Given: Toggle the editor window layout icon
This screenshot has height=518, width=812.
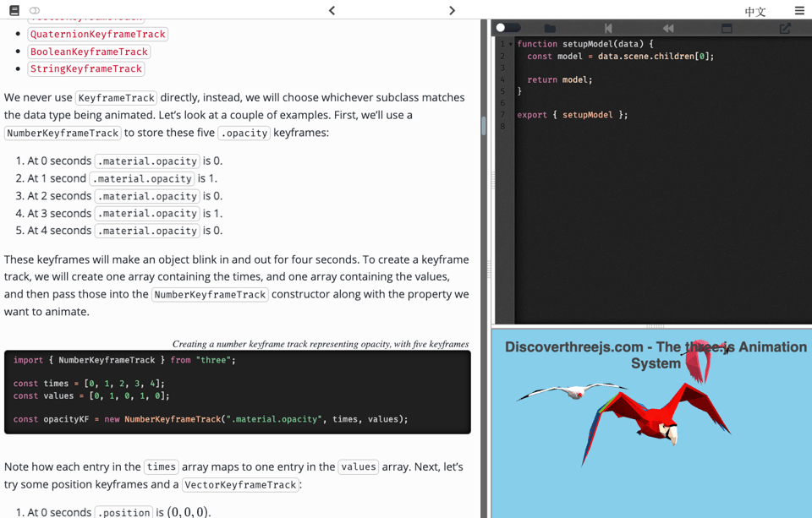Looking at the screenshot, I should (x=727, y=28).
